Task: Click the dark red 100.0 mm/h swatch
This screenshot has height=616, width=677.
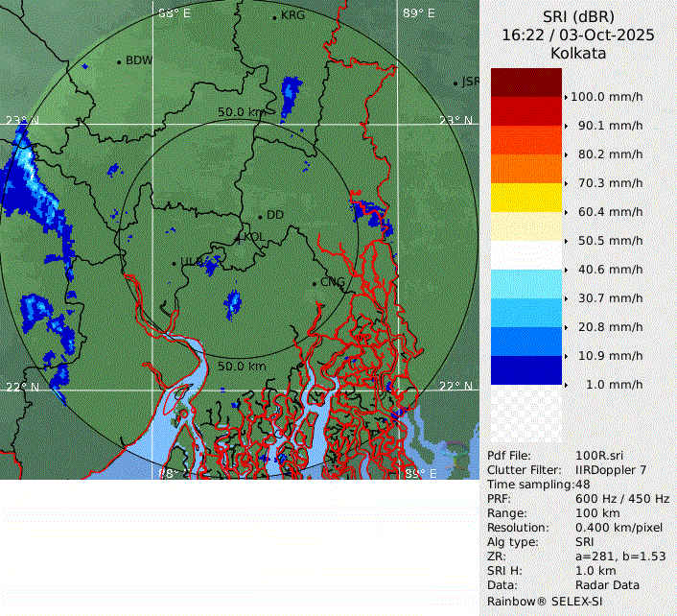Action: tap(526, 83)
